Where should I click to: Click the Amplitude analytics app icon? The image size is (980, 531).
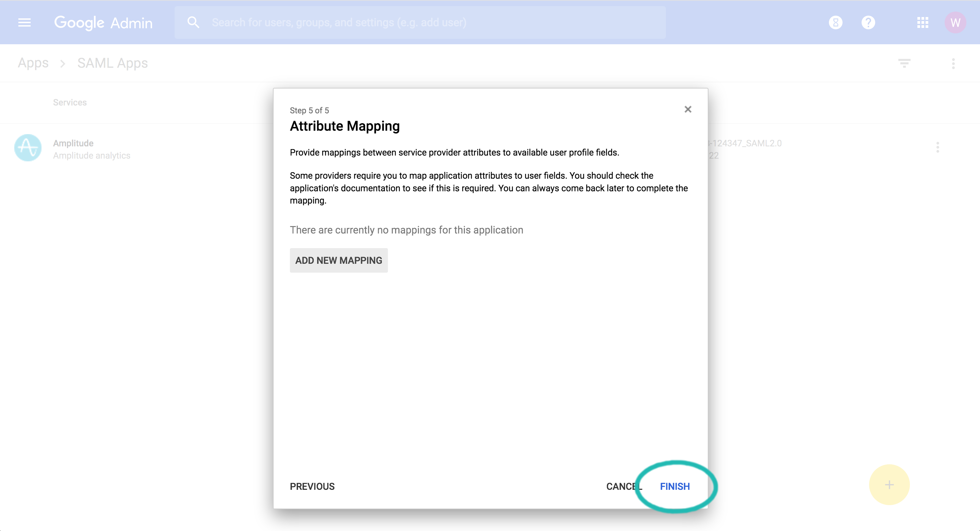coord(28,148)
